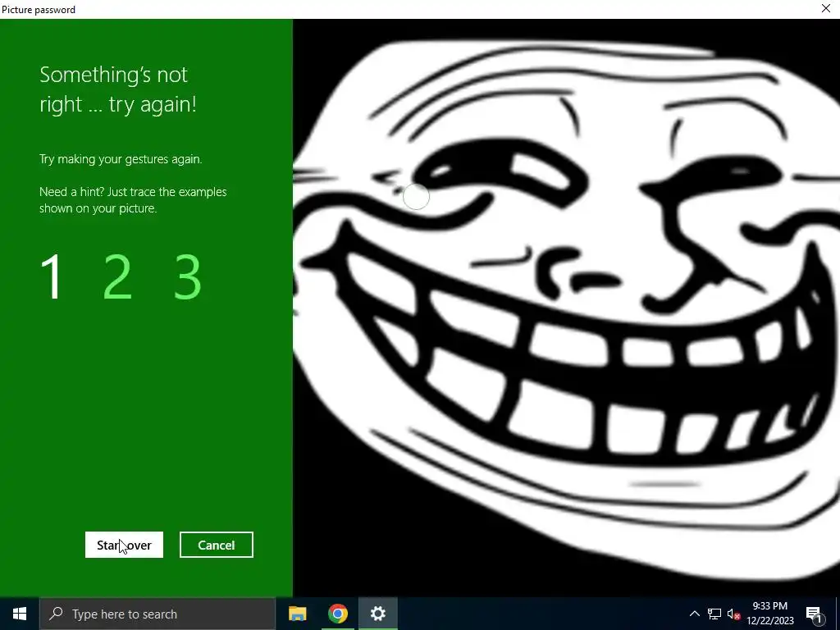The width and height of the screenshot is (840, 630).
Task: Show hidden system tray icons
Action: 694,614
